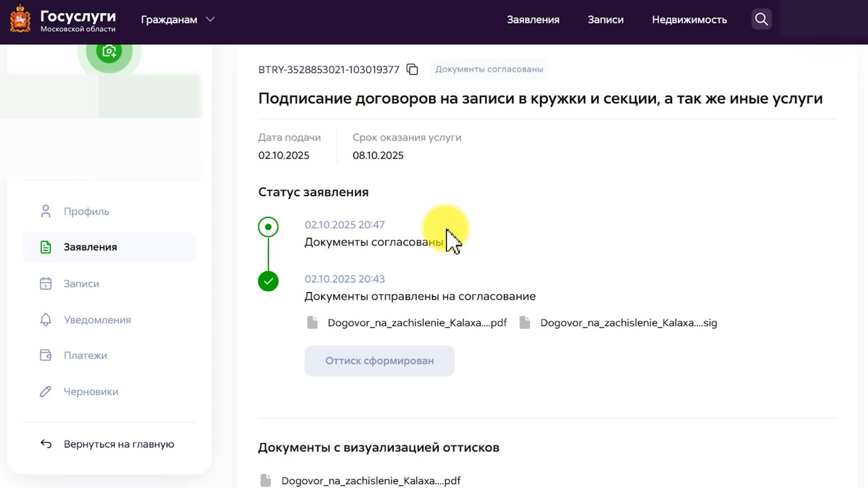Click the green camera add-photo icon

109,51
